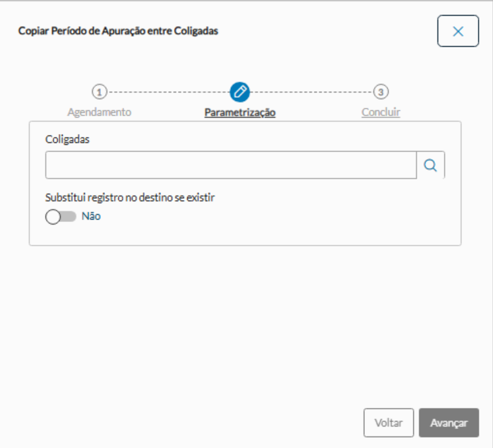This screenshot has height=448, width=493.
Task: Go to the Agendamento step label
Action: [x=99, y=112]
